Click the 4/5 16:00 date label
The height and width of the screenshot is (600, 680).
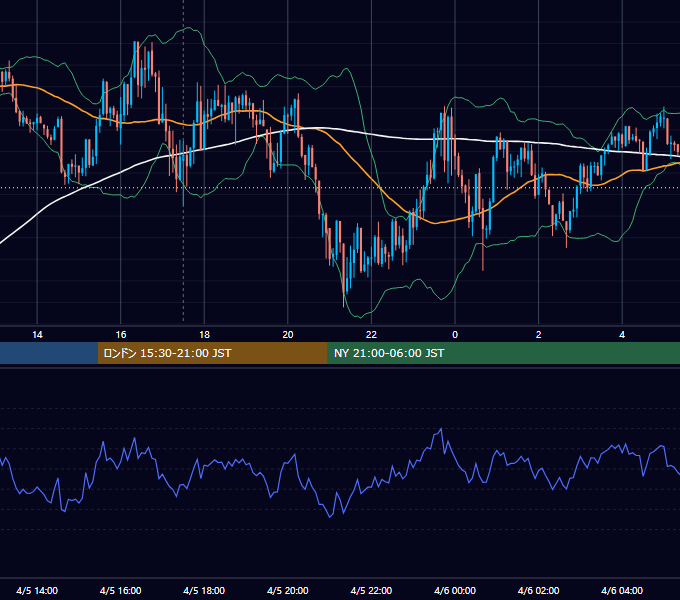[x=121, y=590]
